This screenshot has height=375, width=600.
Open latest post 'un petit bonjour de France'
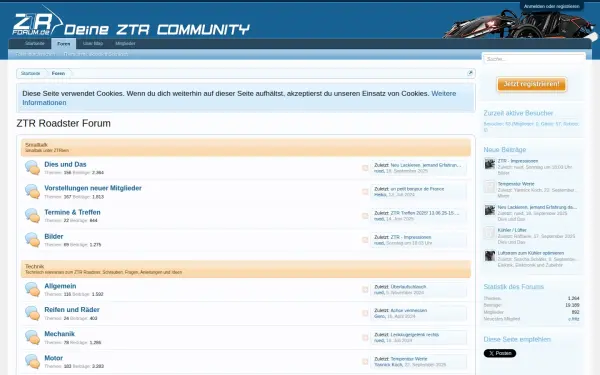coord(417,189)
